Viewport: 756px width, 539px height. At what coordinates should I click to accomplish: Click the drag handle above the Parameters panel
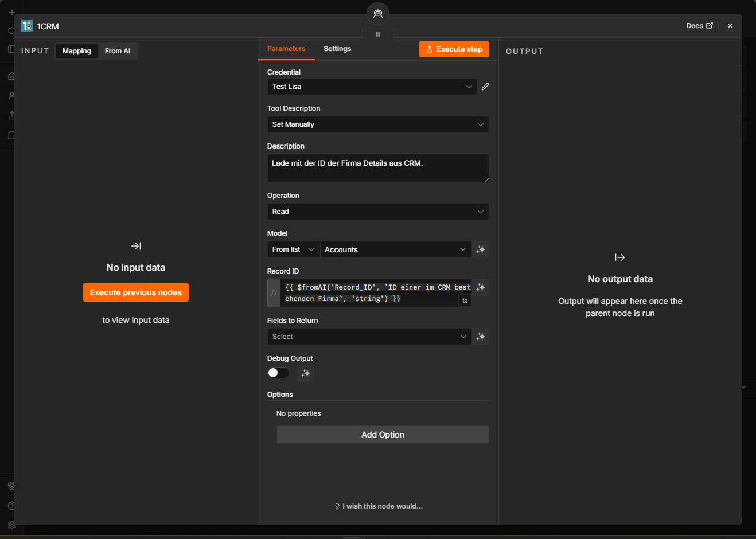[x=378, y=34]
